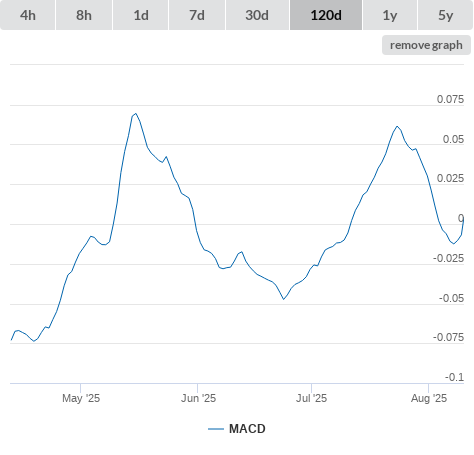Click the -0.075 y-axis value
The width and height of the screenshot is (474, 455).
click(x=448, y=337)
